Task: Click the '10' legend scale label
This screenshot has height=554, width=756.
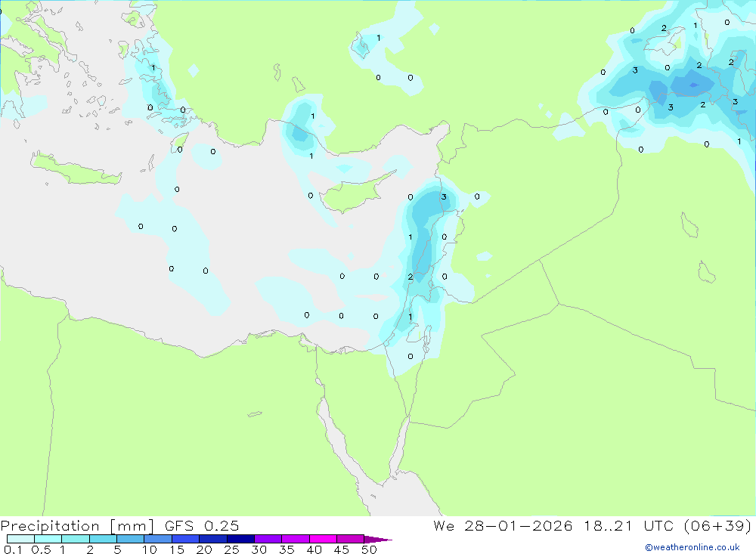Action: (150, 549)
